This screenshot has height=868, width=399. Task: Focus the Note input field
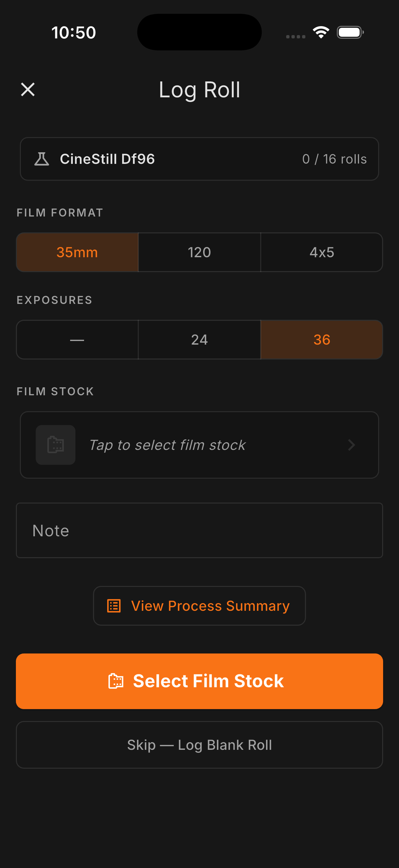pos(199,530)
